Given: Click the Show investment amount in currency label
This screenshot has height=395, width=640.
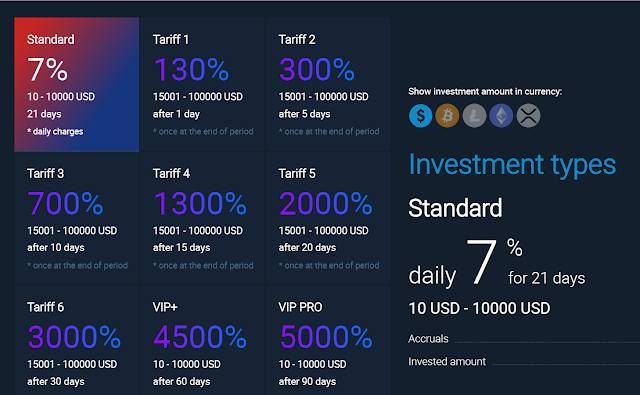Looking at the screenshot, I should (485, 91).
